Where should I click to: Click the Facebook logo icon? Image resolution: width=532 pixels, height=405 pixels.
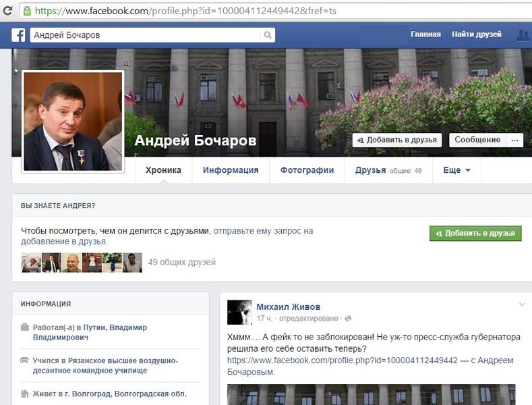pos(18,35)
